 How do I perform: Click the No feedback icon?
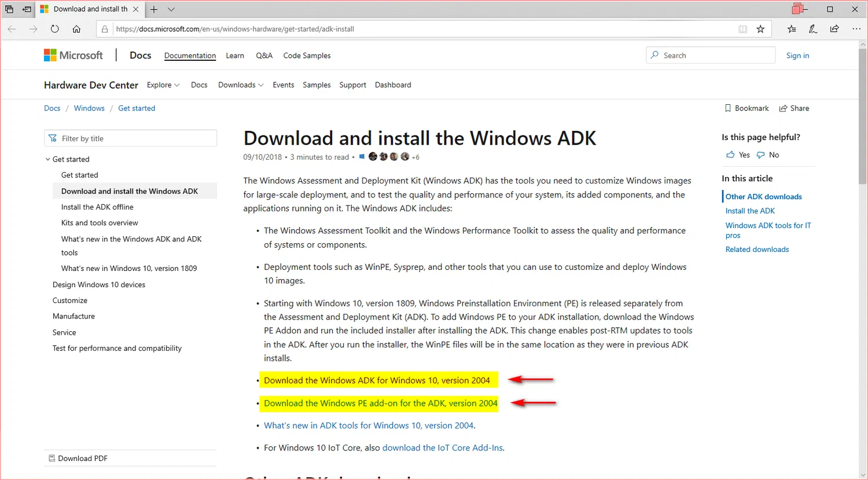click(x=760, y=155)
